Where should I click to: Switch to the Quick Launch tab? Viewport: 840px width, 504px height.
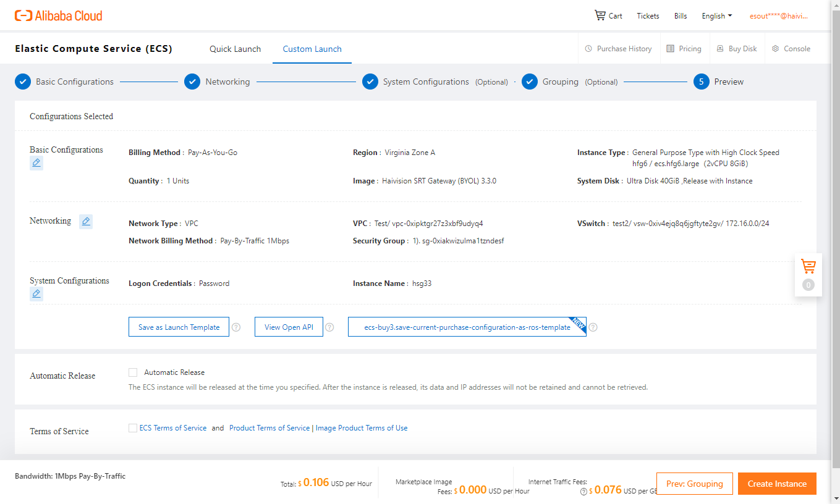tap(235, 49)
